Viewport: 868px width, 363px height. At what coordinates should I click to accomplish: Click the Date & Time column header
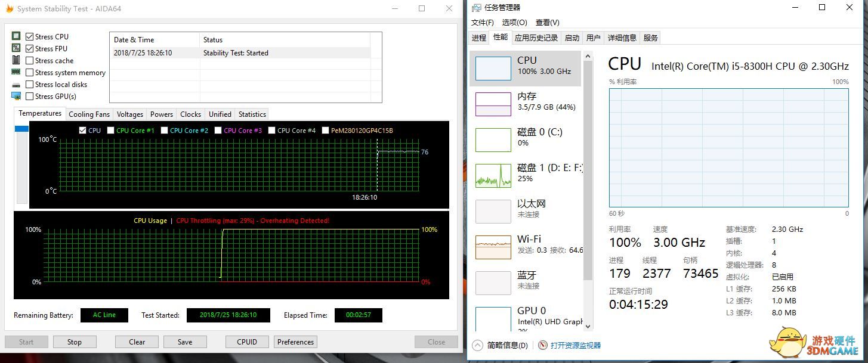(155, 40)
